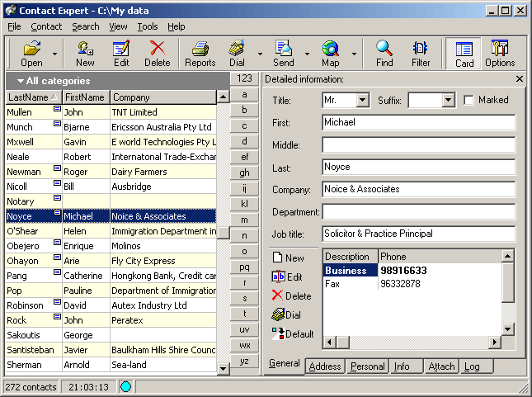Click New phone entry in detail panel
This screenshot has width=532, height=397.
click(288, 258)
